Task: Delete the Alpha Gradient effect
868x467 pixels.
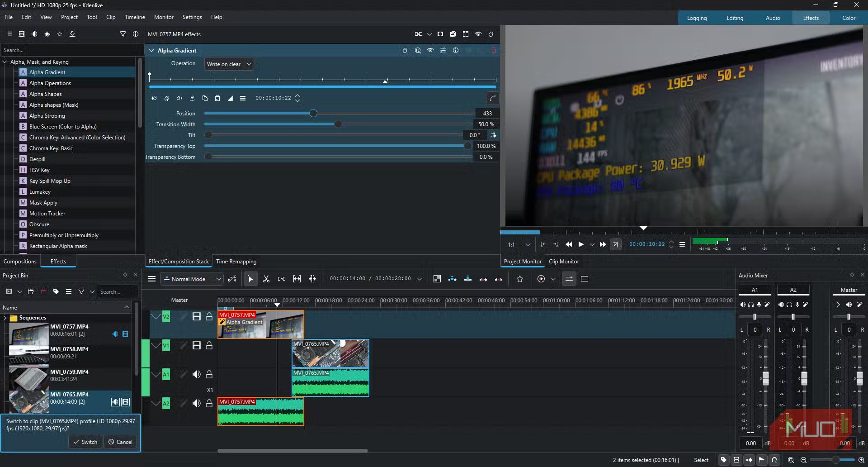Action: click(493, 51)
